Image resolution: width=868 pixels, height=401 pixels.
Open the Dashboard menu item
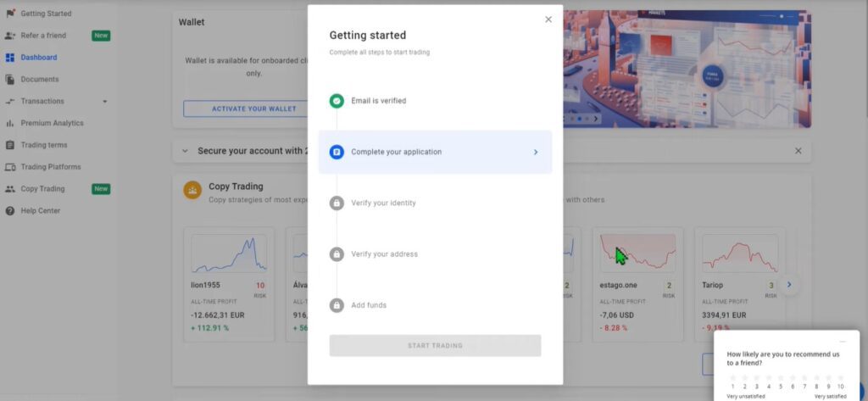(x=39, y=58)
